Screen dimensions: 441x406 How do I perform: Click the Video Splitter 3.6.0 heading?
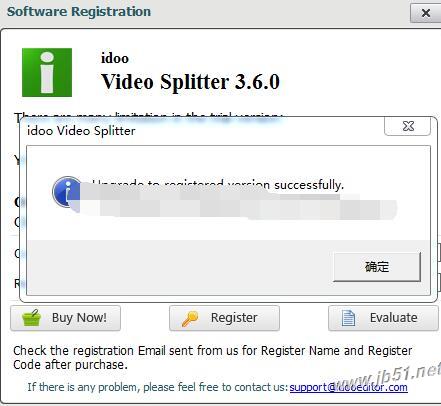pos(190,82)
